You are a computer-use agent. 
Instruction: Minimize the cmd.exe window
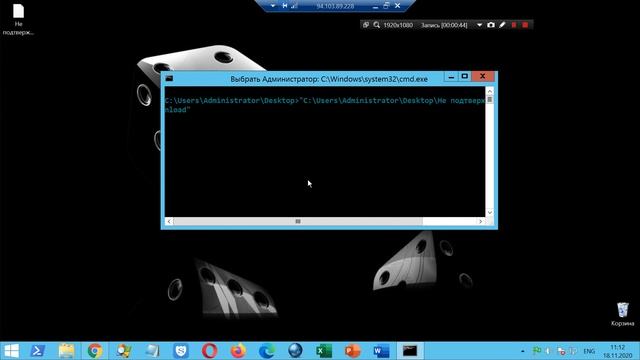click(x=451, y=76)
